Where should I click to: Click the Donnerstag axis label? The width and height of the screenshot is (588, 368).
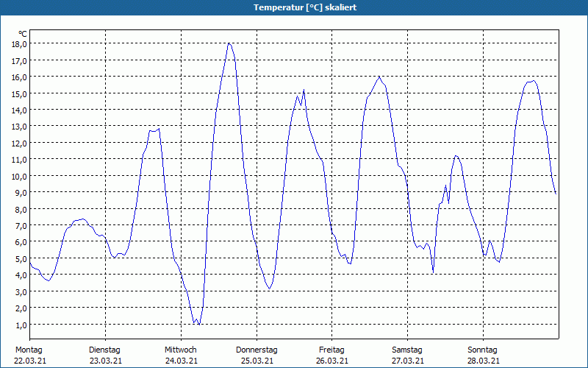[x=257, y=350]
